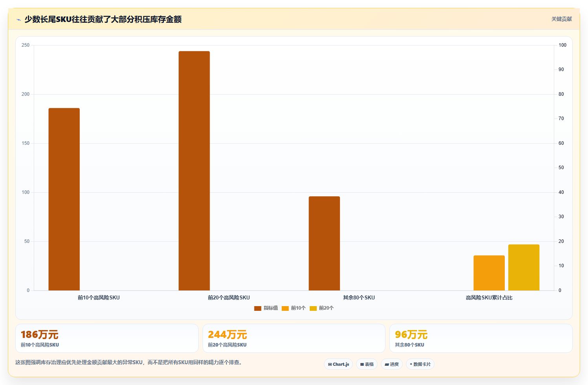Open the 96万元 data card
Image resolution: width=588 pixels, height=385 pixels.
tap(481, 338)
